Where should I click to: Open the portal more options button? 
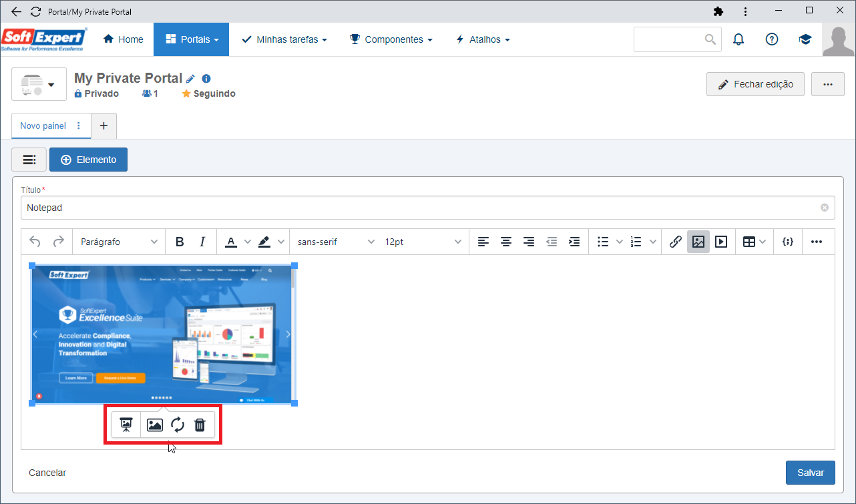click(828, 84)
